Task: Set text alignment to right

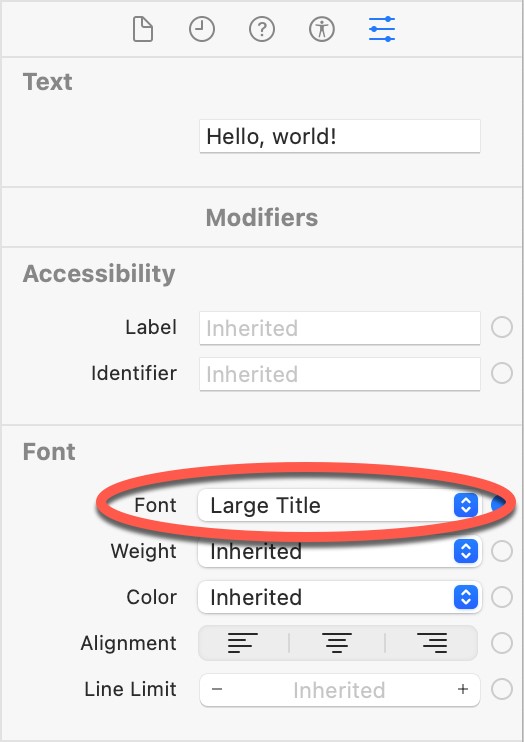Action: (432, 643)
